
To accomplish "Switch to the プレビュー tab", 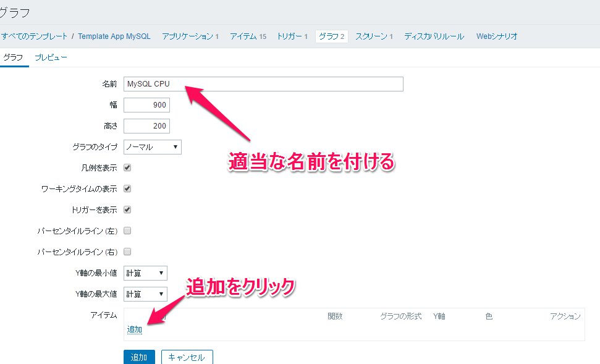I will tap(51, 57).
